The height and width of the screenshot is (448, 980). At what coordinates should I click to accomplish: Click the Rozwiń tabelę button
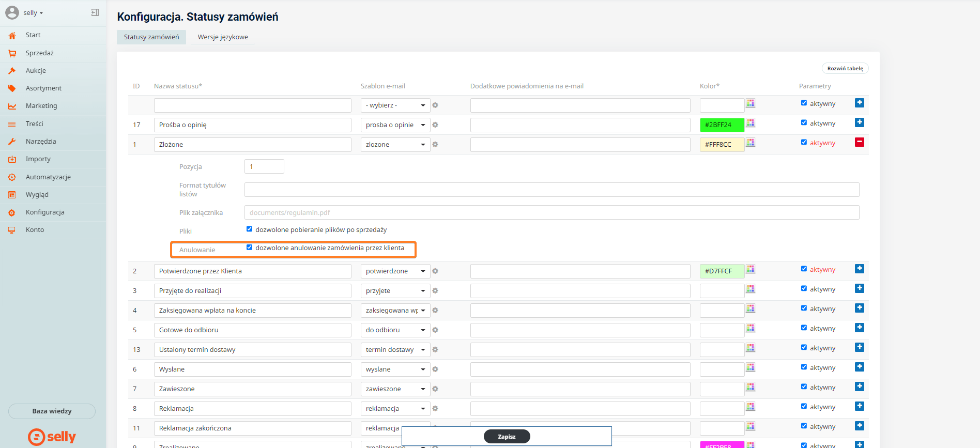pos(845,68)
